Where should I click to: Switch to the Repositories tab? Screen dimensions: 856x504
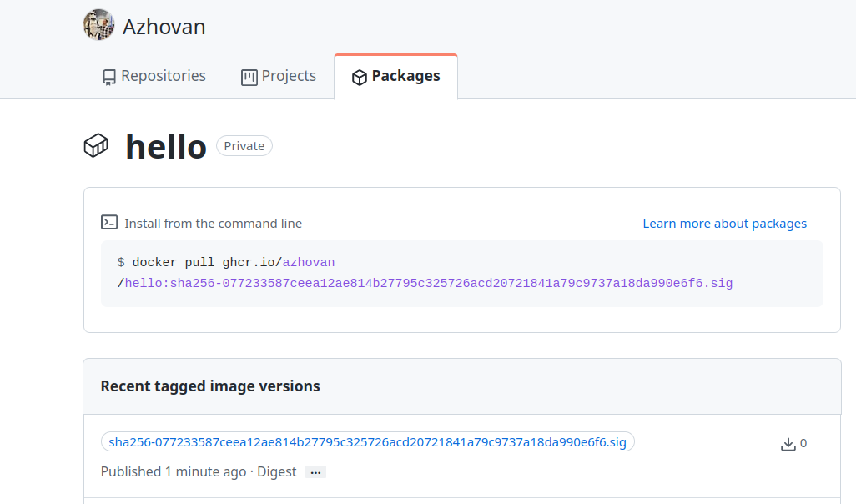coord(154,76)
